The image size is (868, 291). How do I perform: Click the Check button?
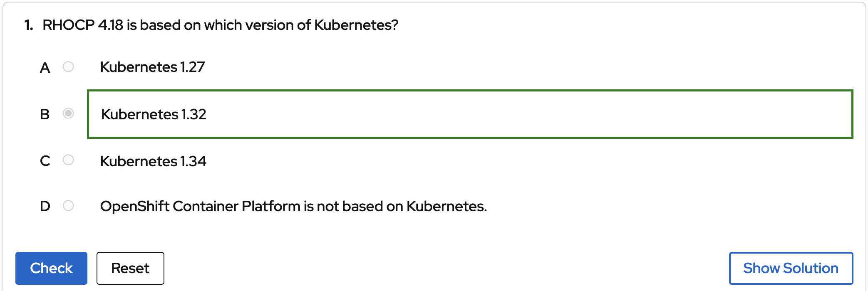pyautogui.click(x=51, y=268)
